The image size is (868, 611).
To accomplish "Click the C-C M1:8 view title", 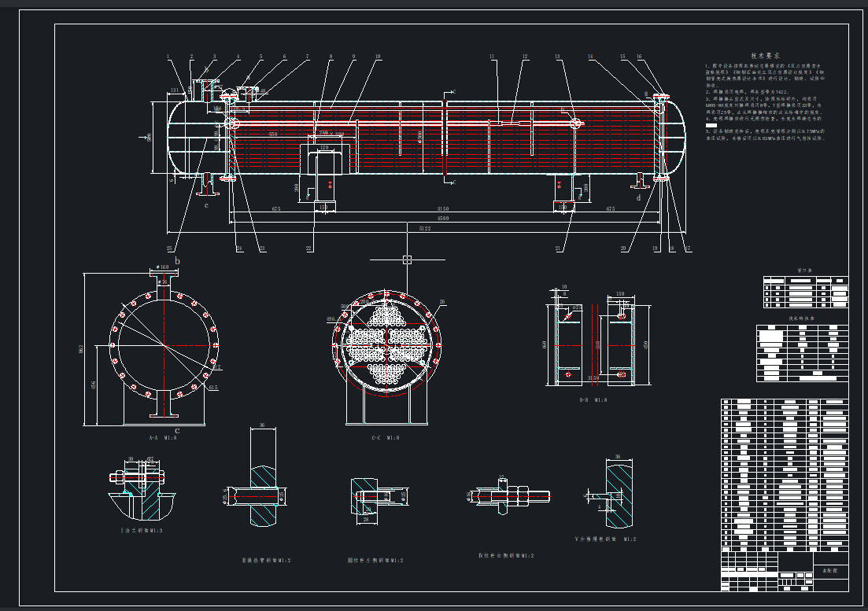I will pos(386,438).
